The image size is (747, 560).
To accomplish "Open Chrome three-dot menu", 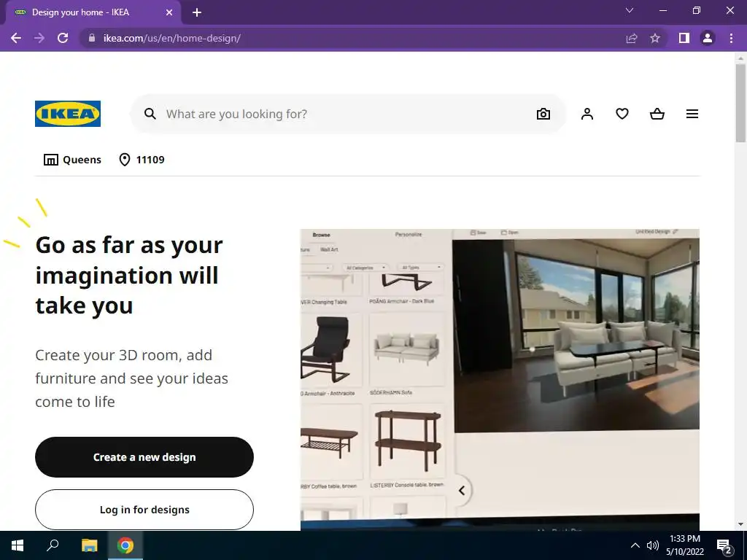I will pyautogui.click(x=731, y=38).
